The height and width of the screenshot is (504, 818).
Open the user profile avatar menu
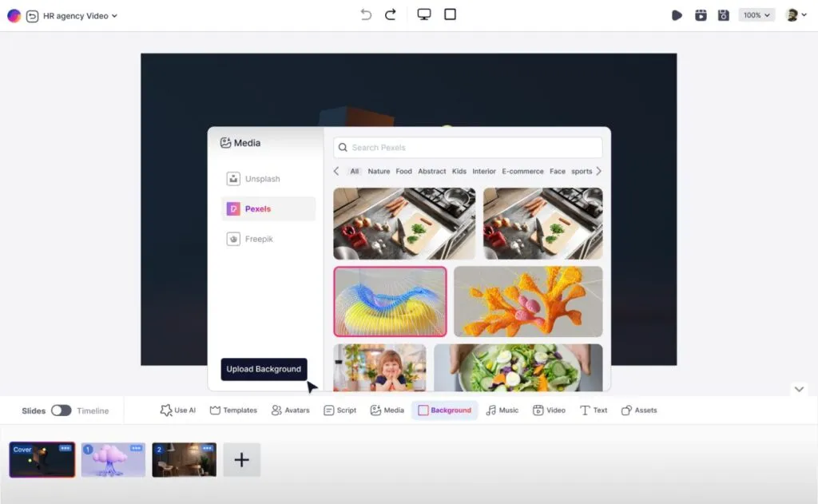point(792,15)
